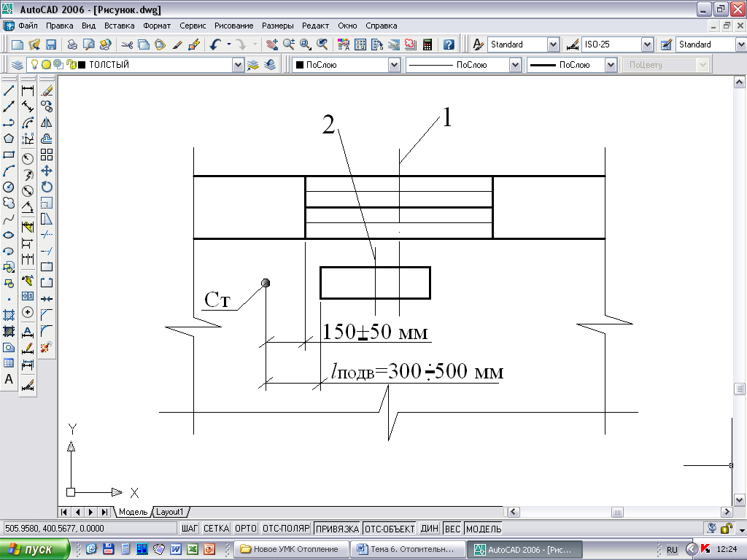The image size is (747, 560).
Task: Open the Help question mark icon
Action: tap(449, 44)
